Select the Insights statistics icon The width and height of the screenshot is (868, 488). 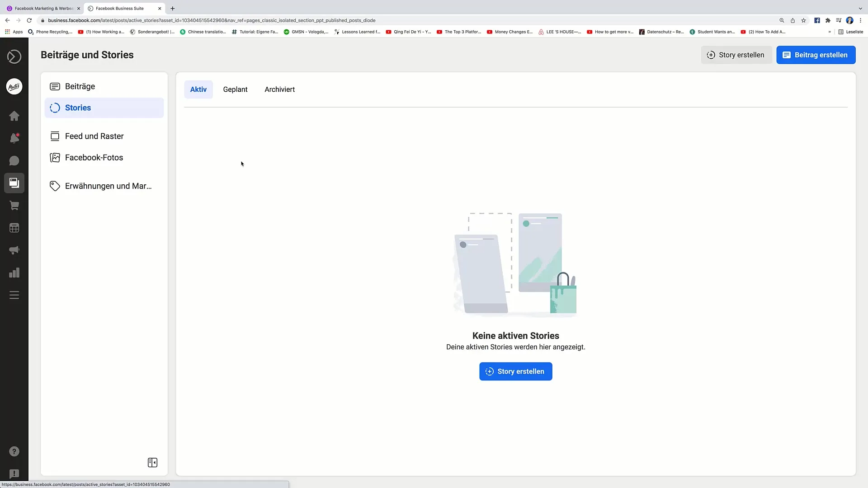(14, 273)
